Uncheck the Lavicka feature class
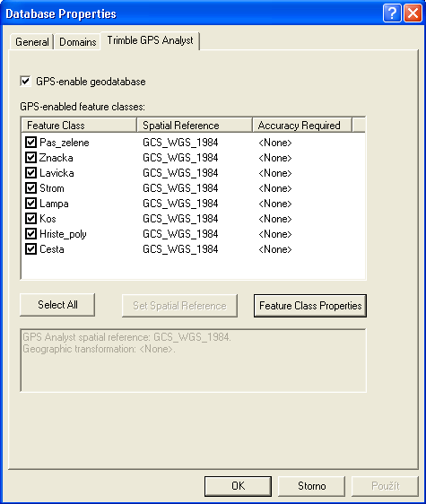Viewport: 426px width, 504px height. [x=30, y=172]
